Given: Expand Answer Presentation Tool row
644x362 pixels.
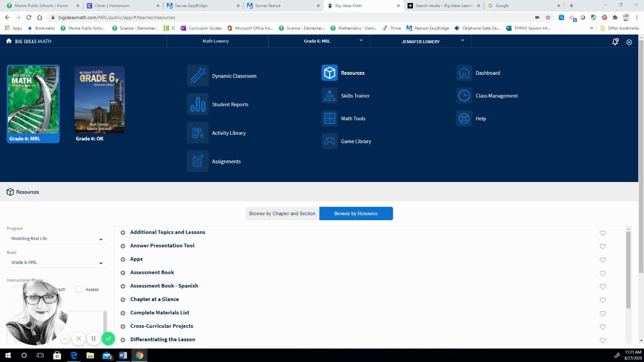Looking at the screenshot, I should click(123, 246).
